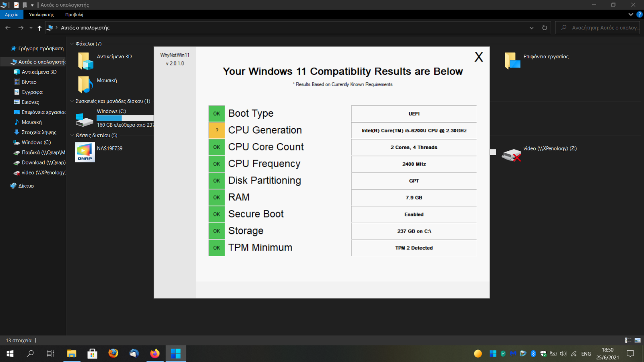Click the OK badge for TPM Minimum
644x362 pixels.
click(x=217, y=248)
